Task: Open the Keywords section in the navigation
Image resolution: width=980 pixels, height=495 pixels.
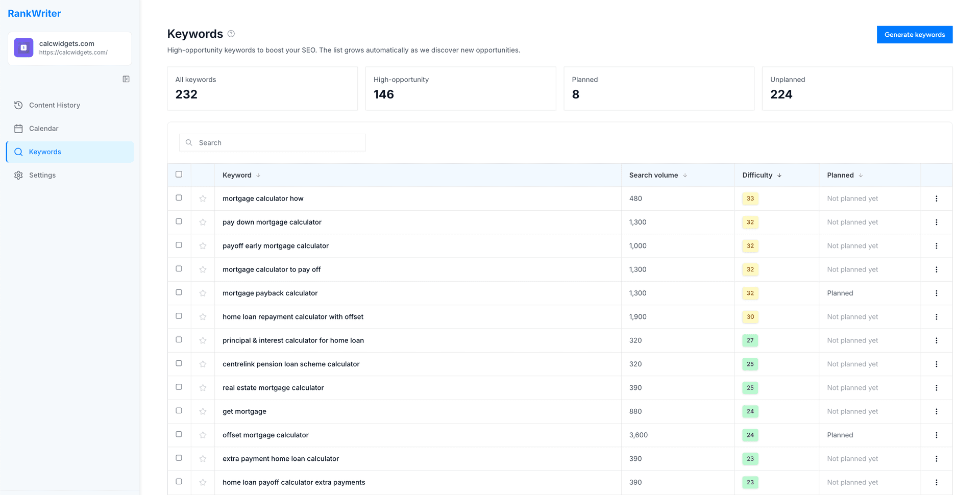Action: (x=45, y=152)
